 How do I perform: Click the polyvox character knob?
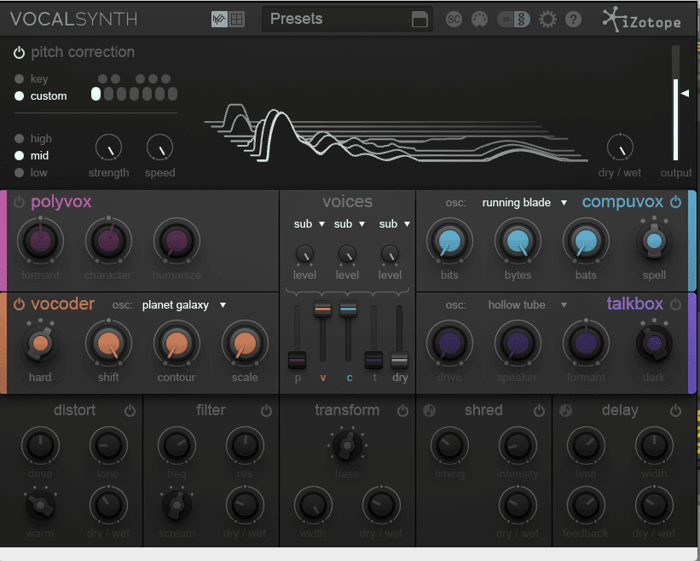click(108, 241)
